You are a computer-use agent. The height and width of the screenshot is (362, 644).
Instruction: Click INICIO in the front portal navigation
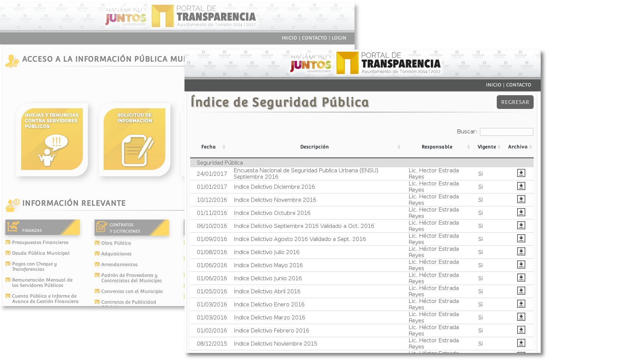tap(493, 85)
